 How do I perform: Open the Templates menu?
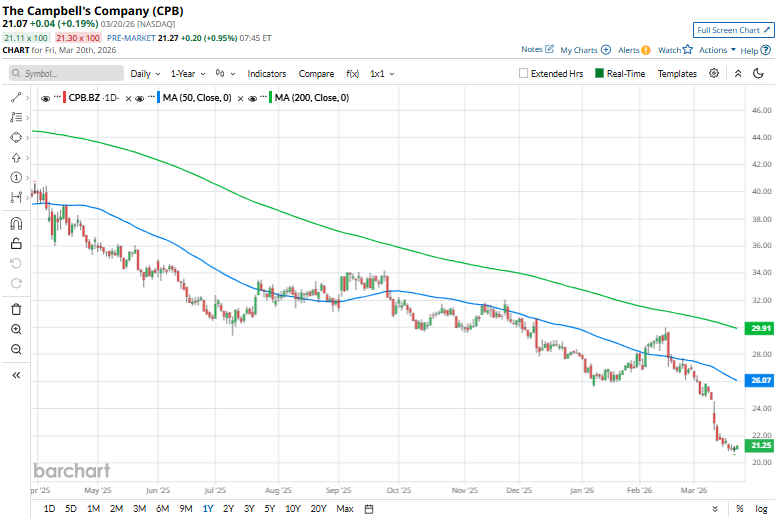point(677,73)
